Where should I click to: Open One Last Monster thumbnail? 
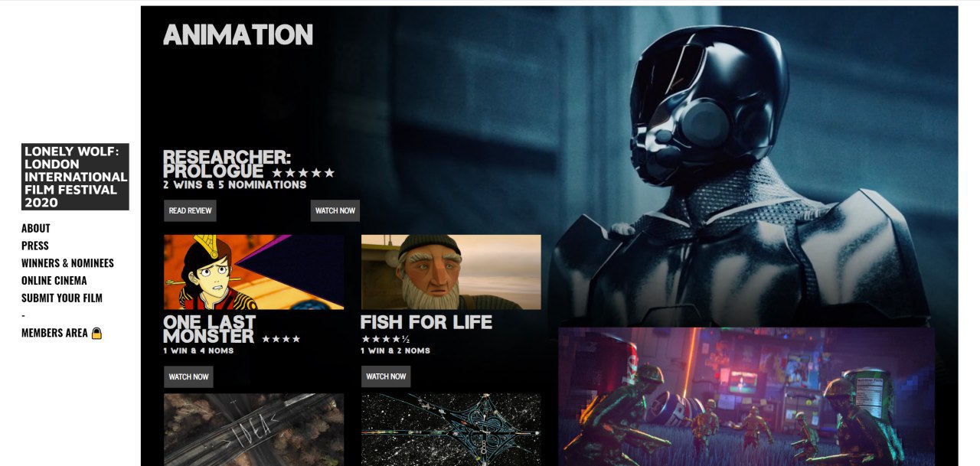pos(254,272)
